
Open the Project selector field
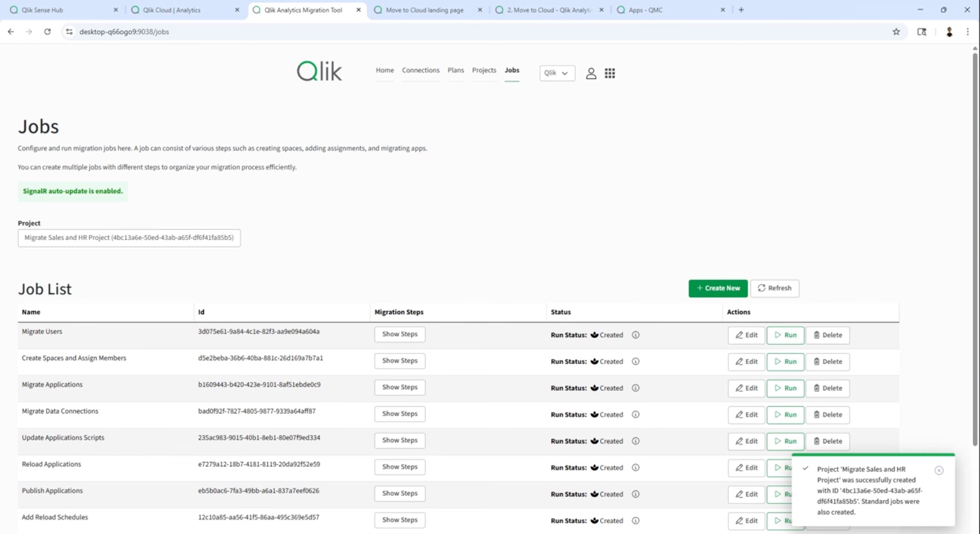pos(129,238)
